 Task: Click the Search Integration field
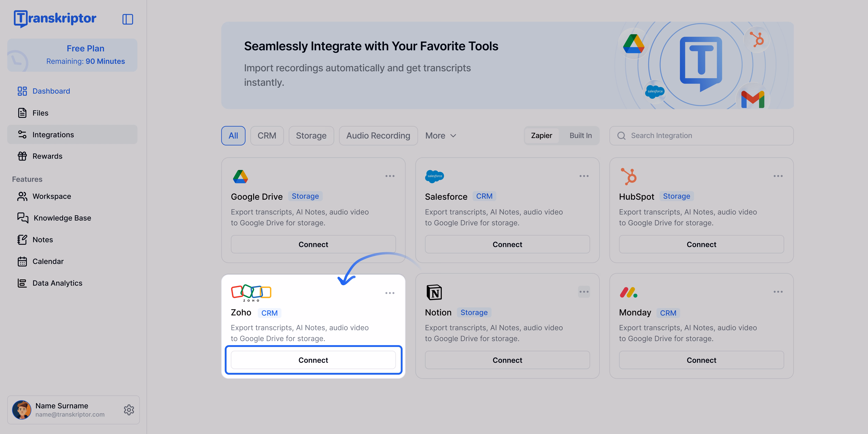click(701, 136)
